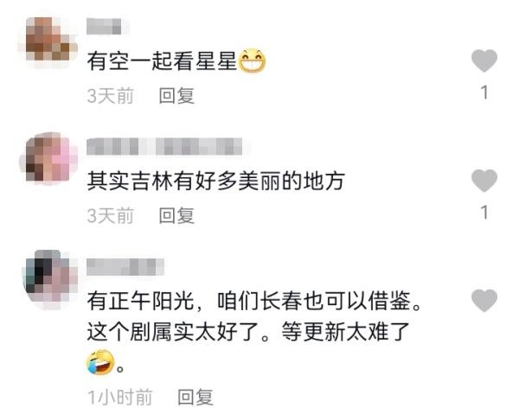Tap 回复 under the Jilin comment

tap(176, 215)
